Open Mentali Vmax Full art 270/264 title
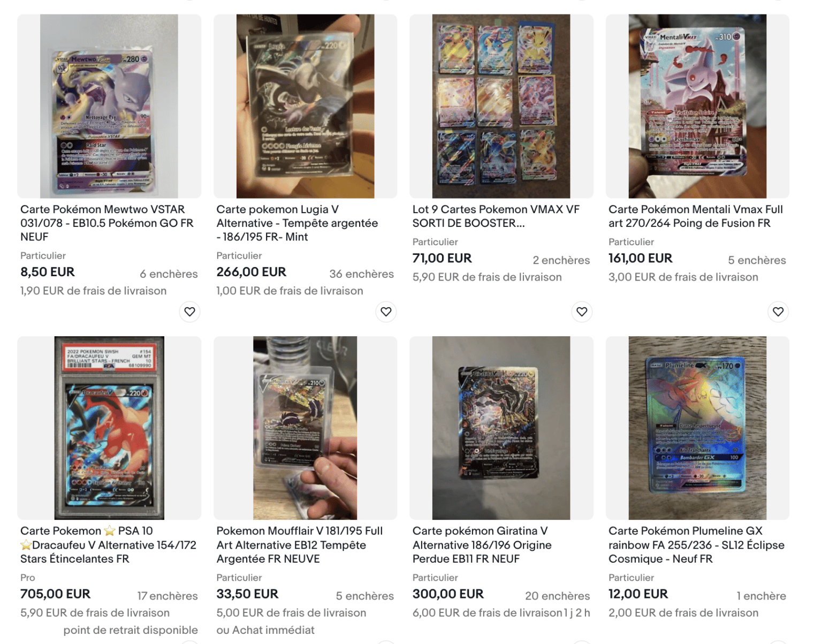Screen dimensions: 822x644 coord(696,216)
